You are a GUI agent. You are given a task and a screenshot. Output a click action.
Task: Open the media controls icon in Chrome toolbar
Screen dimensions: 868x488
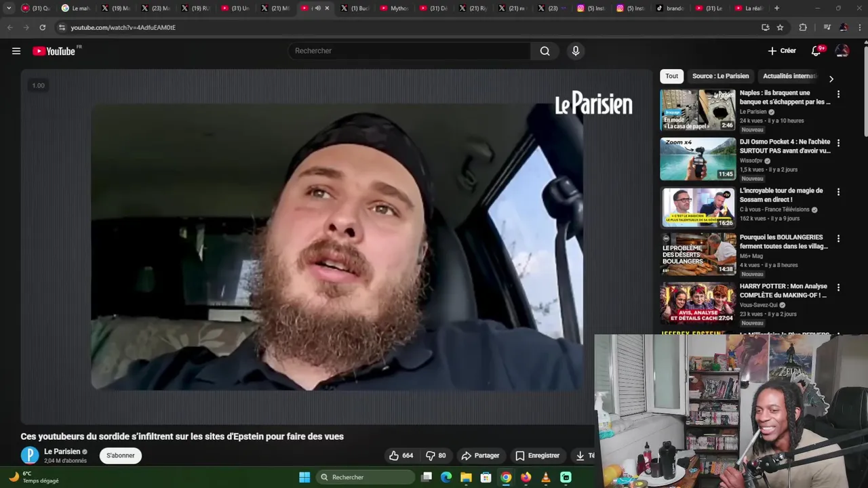coord(827,27)
